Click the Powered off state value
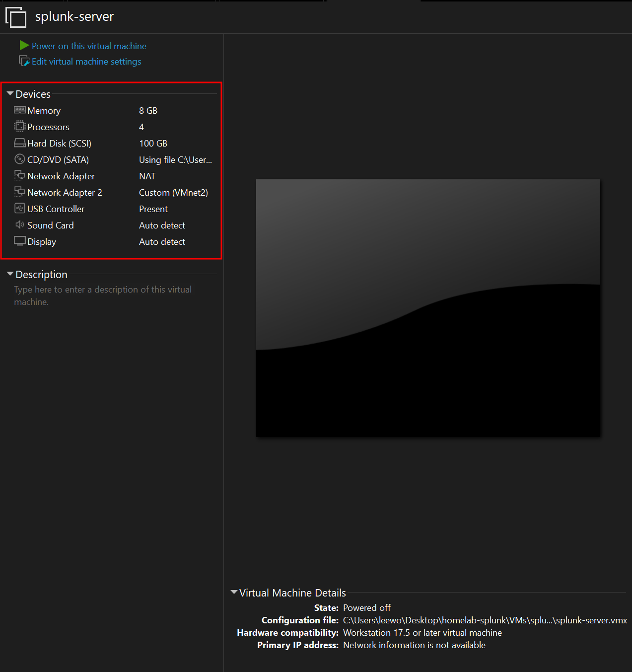Screen dimensions: 632x672 [367, 608]
